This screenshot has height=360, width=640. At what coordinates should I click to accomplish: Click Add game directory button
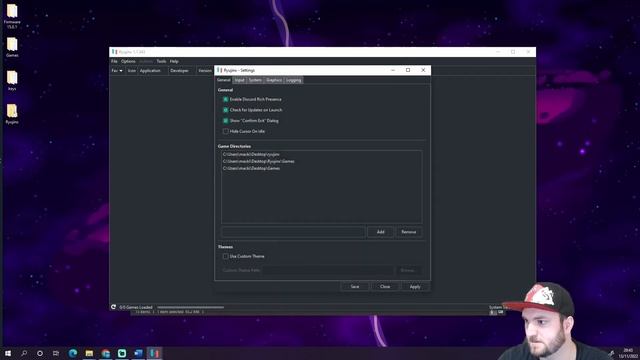380,232
